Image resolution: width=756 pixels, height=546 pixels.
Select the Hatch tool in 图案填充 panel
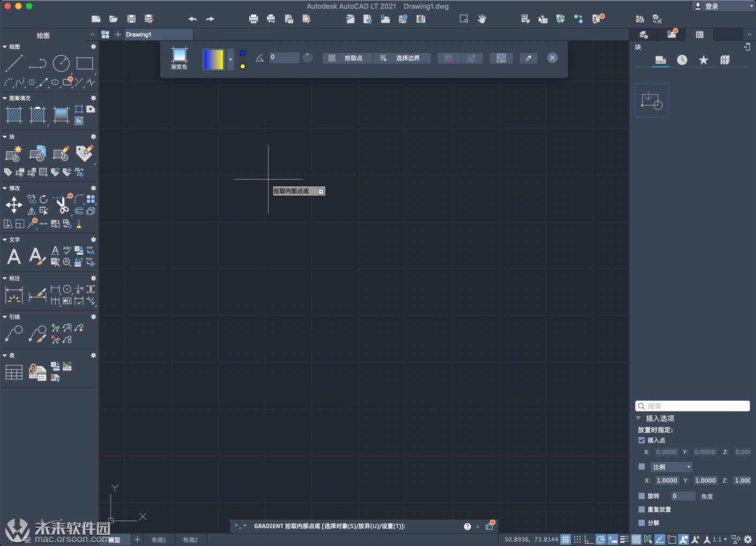[x=13, y=114]
